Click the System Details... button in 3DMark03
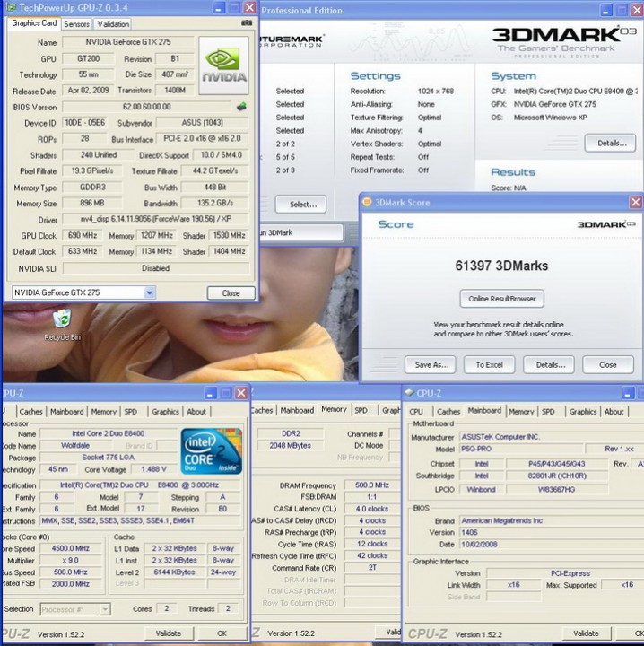Screen dimensions: 644x646 [610, 143]
